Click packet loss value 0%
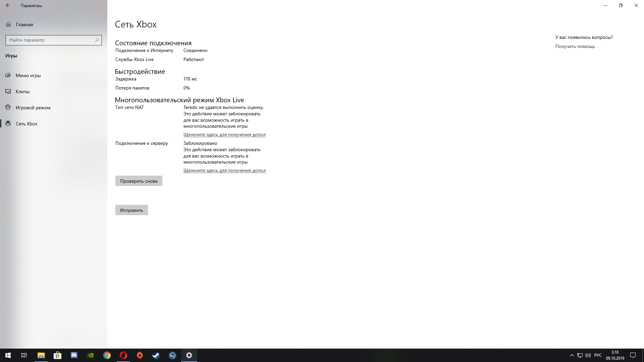Viewport: 644px width, 362px height. tap(186, 88)
